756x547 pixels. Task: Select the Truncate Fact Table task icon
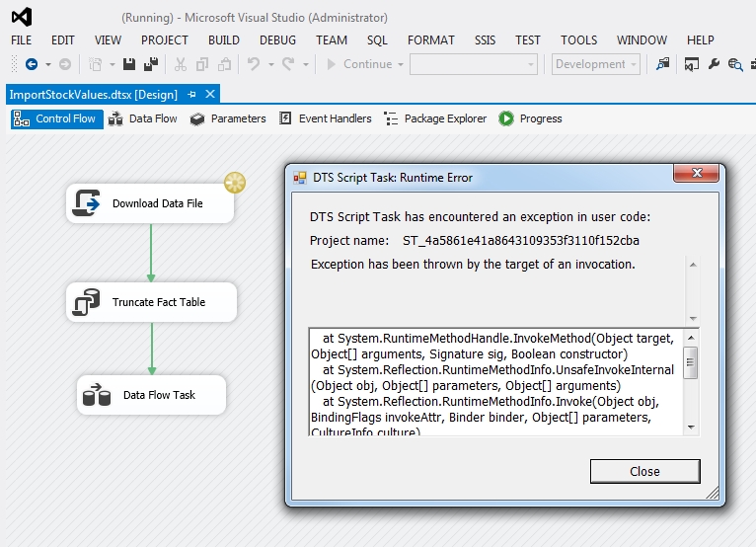(89, 302)
